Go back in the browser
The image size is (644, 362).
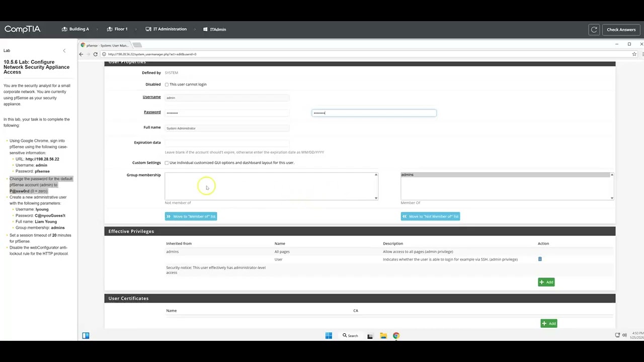81,54
